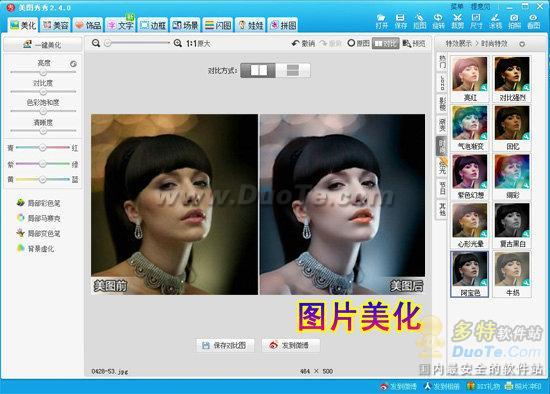Open a file with 打开 toolbar icon
The width and height of the screenshot is (550, 394).
coord(381,21)
